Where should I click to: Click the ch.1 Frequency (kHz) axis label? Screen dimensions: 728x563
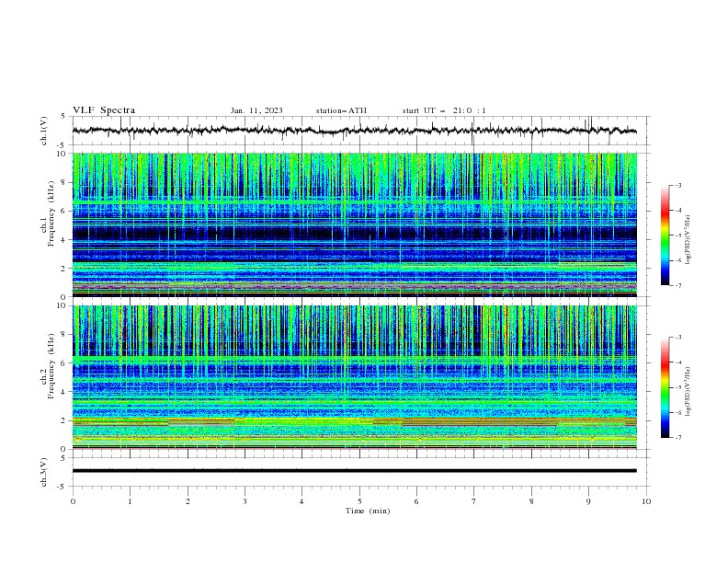point(48,214)
